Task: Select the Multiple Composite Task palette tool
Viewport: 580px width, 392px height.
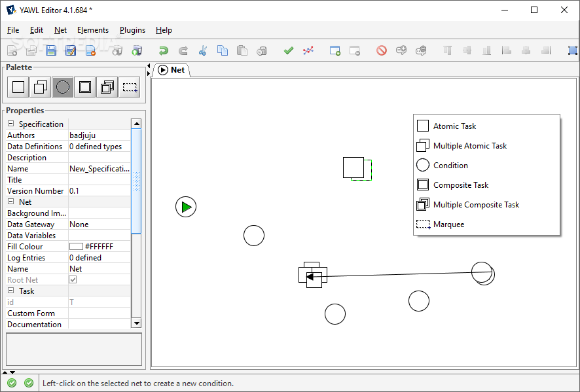Action: tap(107, 87)
